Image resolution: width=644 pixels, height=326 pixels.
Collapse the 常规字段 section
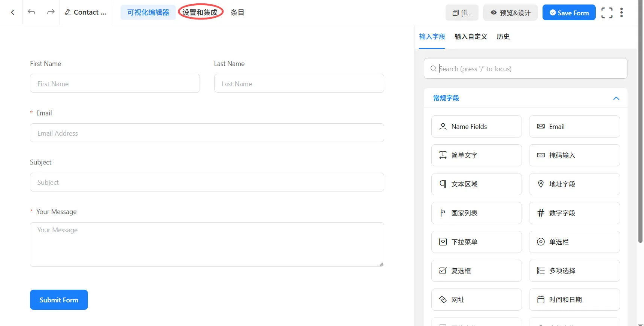point(616,98)
